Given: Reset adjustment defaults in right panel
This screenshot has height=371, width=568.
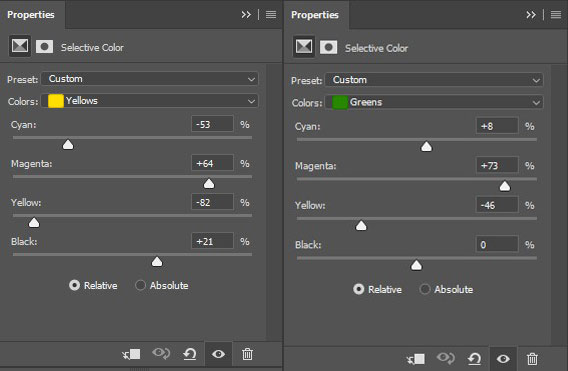Looking at the screenshot, I should [474, 359].
